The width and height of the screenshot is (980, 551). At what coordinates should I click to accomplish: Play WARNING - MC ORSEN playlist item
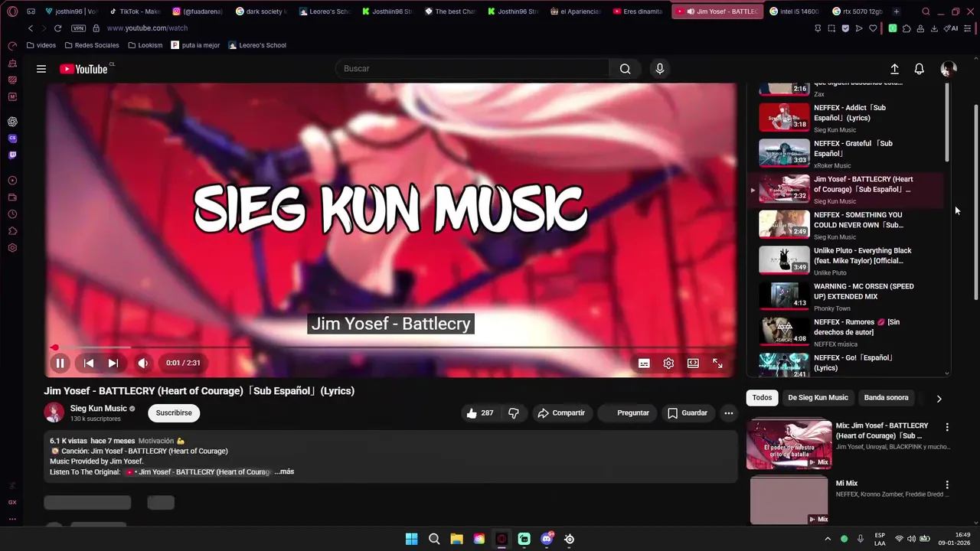846,297
